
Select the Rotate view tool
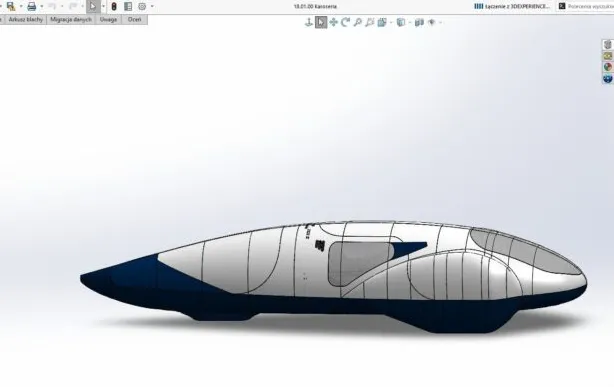[345, 22]
